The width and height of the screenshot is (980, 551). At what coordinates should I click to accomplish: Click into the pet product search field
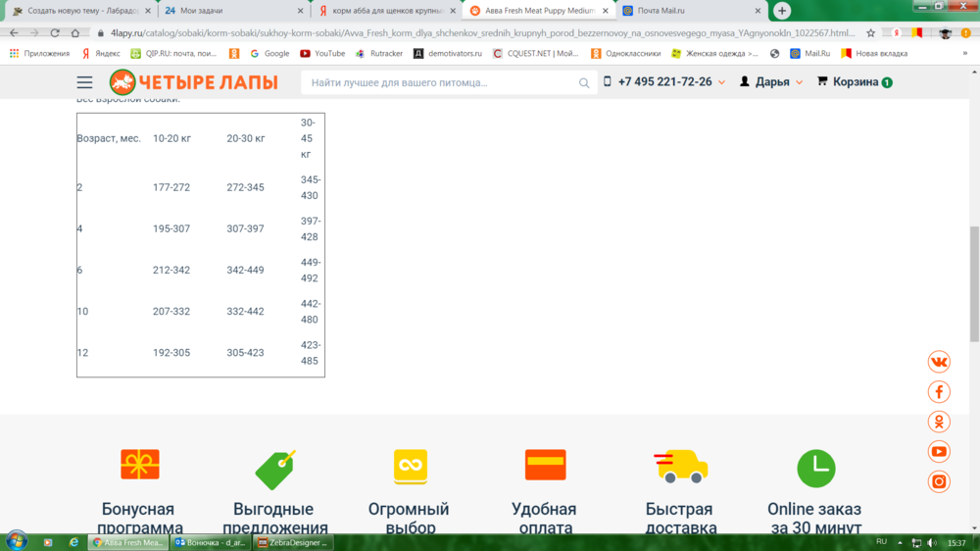441,83
